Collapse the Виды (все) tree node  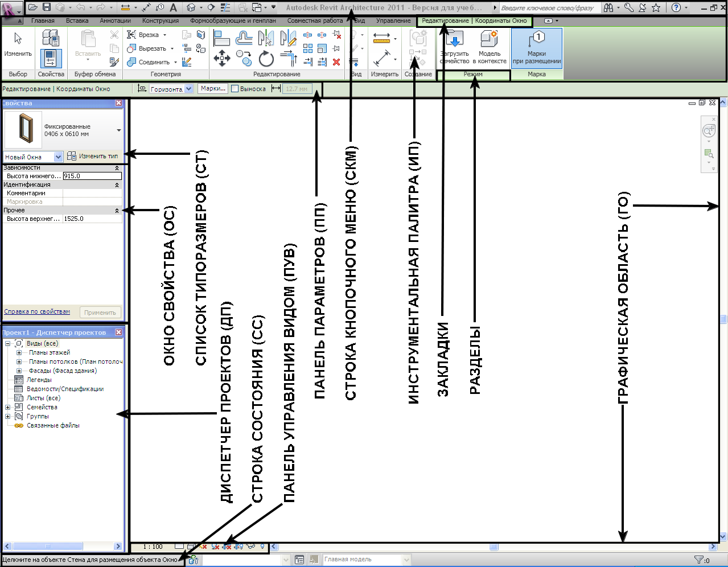7,343
